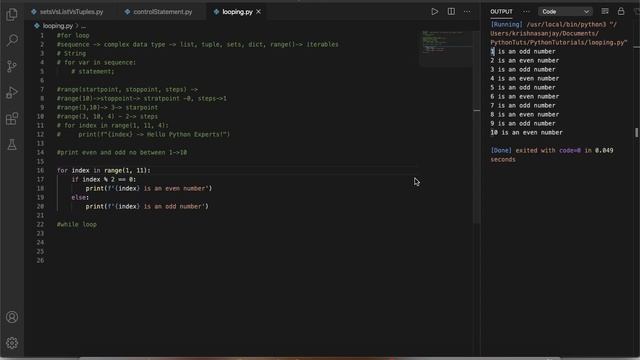The image size is (640, 360).
Task: Show more panel views ellipsis
Action: click(x=526, y=11)
